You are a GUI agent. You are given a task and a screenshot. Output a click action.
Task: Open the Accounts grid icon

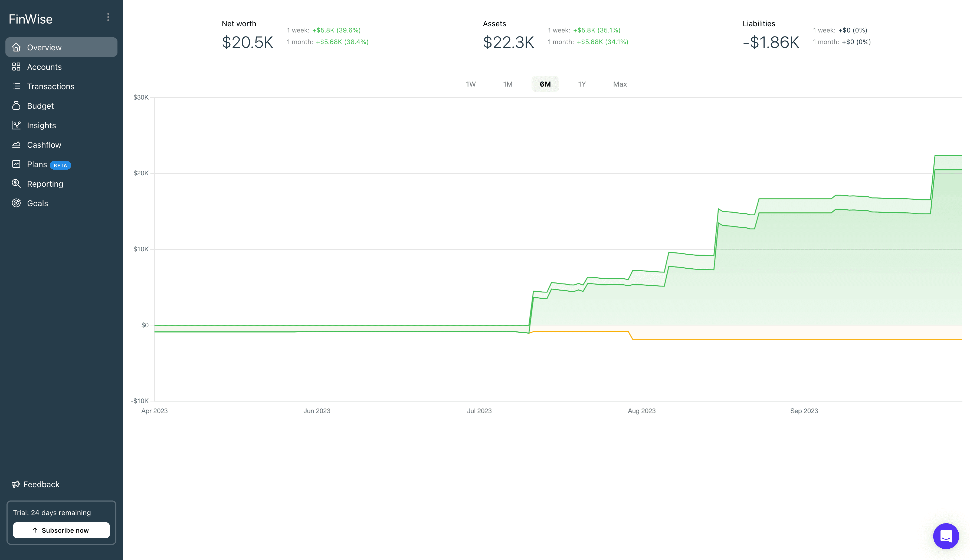16,67
